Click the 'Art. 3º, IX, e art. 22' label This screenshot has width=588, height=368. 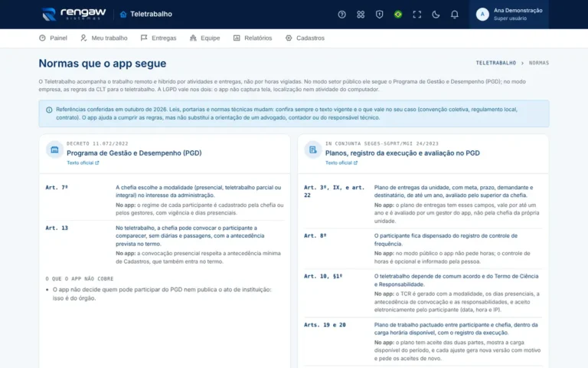coord(334,191)
